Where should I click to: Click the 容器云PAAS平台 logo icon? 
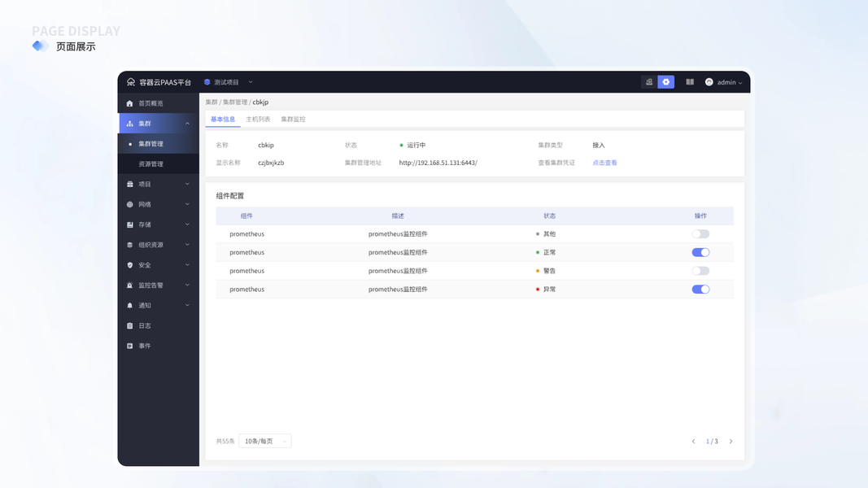[131, 82]
